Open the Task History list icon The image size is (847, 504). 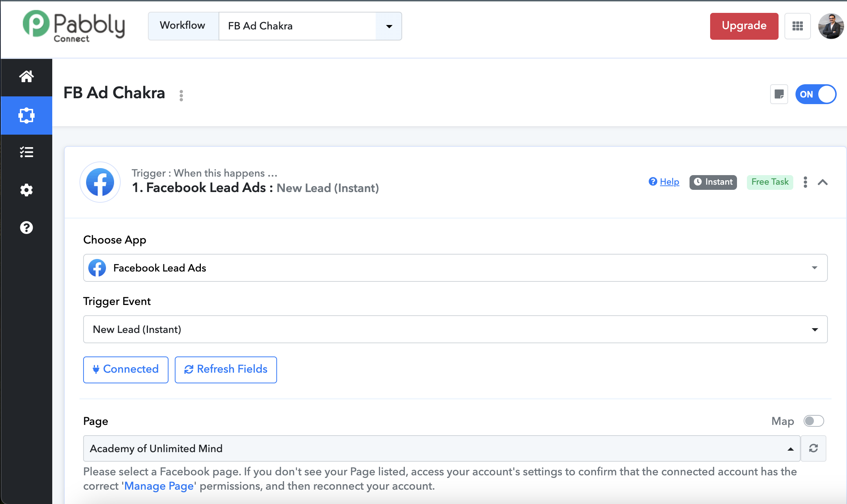26,152
